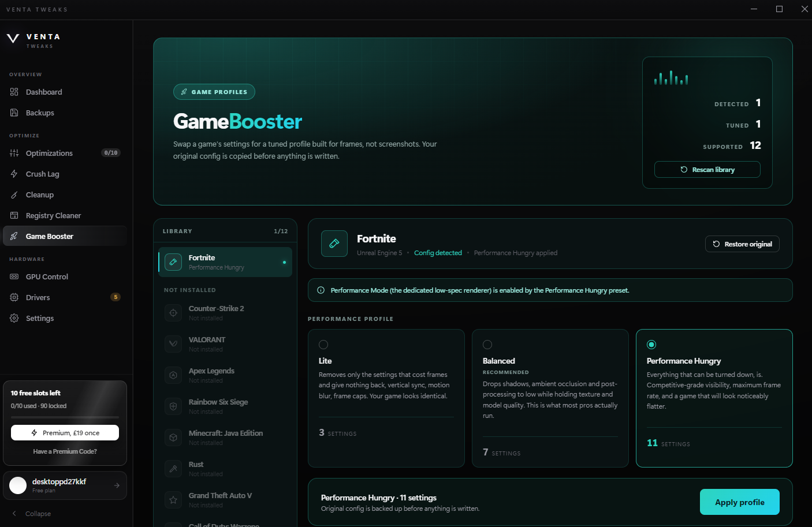812x527 pixels.
Task: Click the Registry Cleaner icon
Action: coord(14,215)
